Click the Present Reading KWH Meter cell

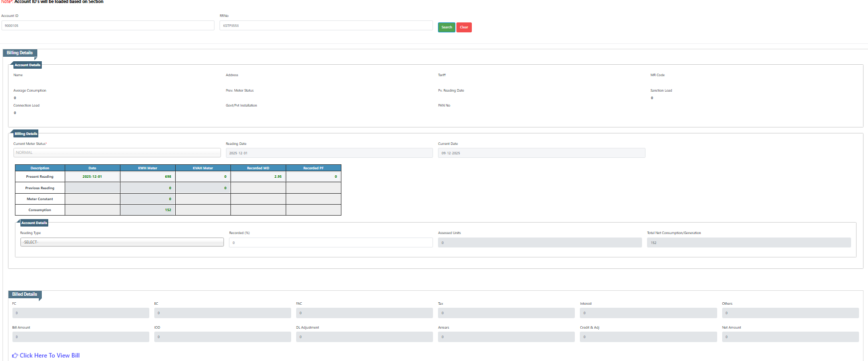(148, 177)
